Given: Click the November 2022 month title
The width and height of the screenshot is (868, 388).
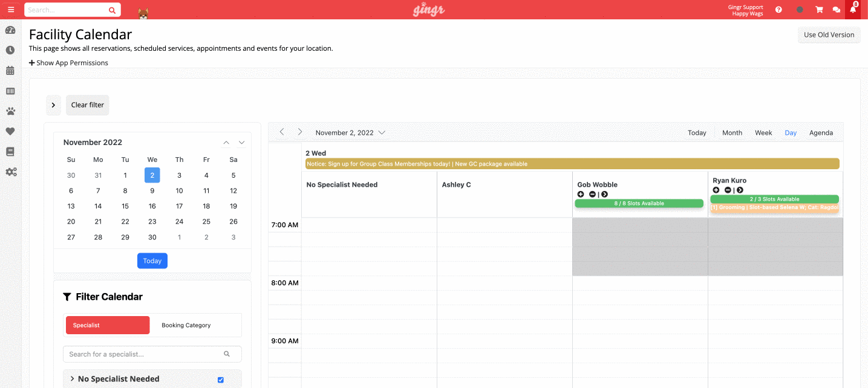Looking at the screenshot, I should coord(93,143).
